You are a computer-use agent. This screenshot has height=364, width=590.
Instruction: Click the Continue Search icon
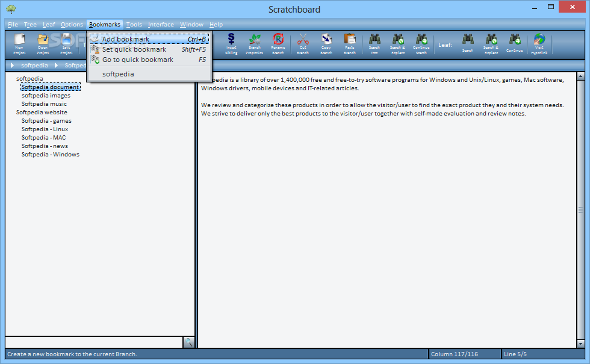pyautogui.click(x=421, y=43)
